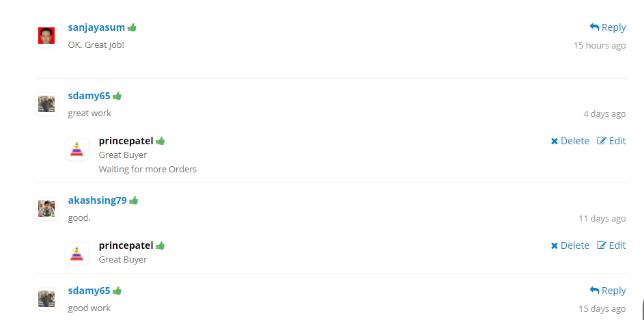Image resolution: width=644 pixels, height=320 pixels.
Task: Open akashsing79's profile via username
Action: pos(97,200)
